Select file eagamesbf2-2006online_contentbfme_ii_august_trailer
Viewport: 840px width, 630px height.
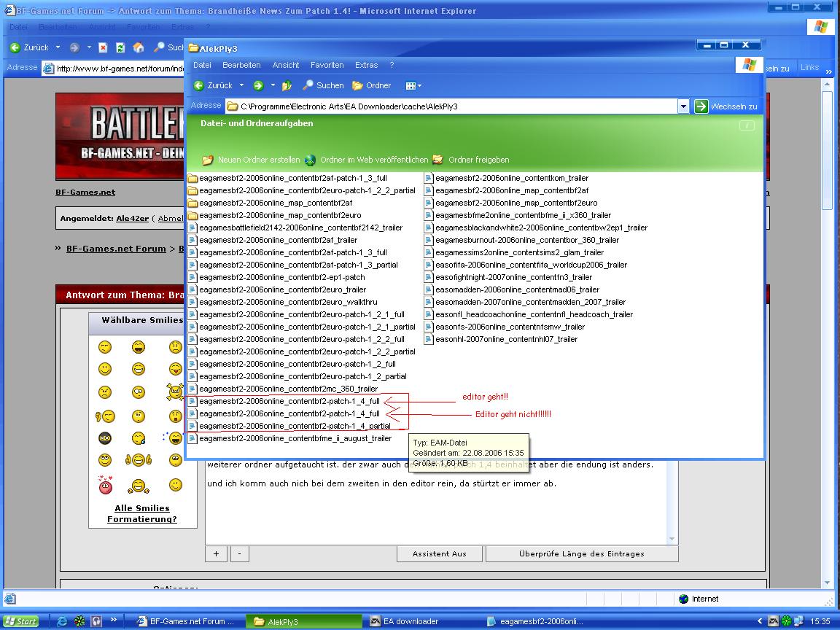tap(289, 438)
